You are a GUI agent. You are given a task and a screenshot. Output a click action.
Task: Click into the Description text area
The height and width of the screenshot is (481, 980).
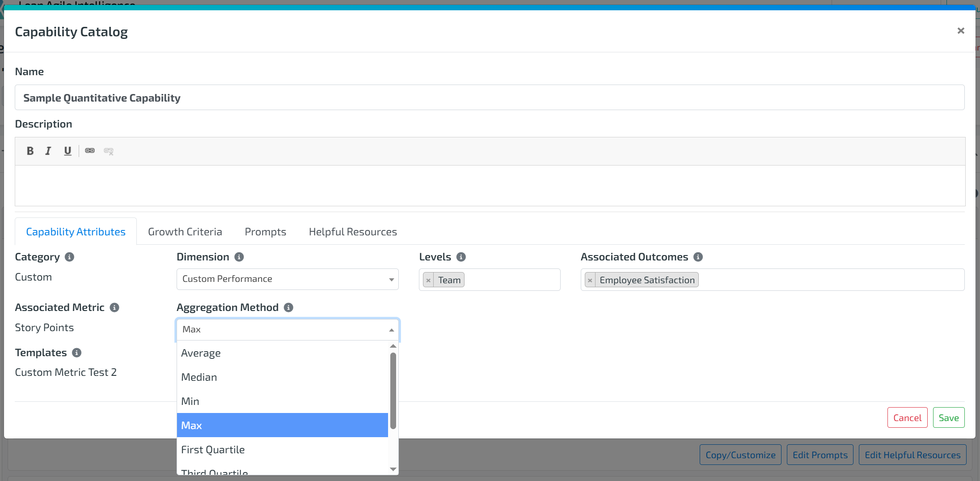coord(490,186)
